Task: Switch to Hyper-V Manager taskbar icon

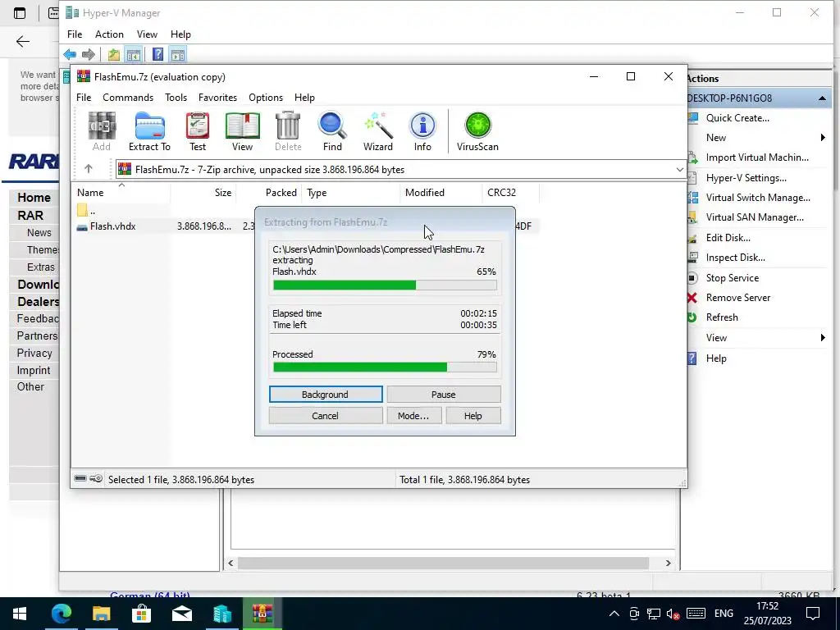Action: (221, 614)
